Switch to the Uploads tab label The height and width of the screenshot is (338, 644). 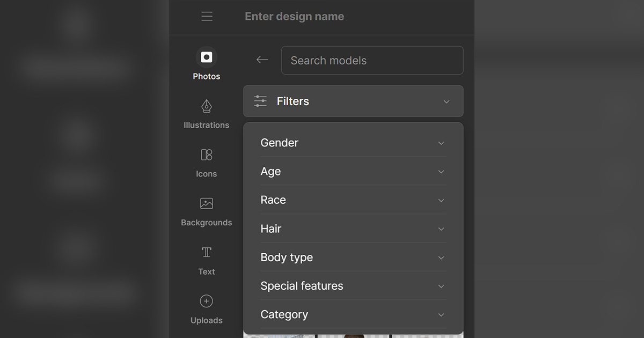(207, 320)
